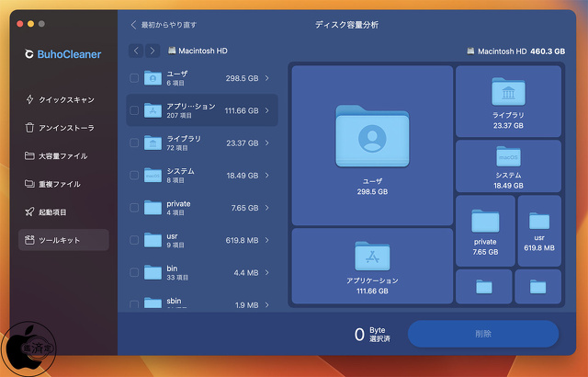Click the Macintosh HD disk icon in breadcrumb

[172, 51]
